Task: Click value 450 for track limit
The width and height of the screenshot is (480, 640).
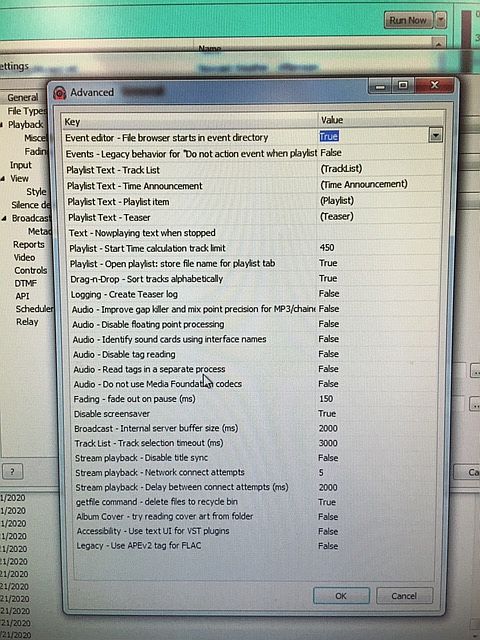Action: tap(327, 248)
